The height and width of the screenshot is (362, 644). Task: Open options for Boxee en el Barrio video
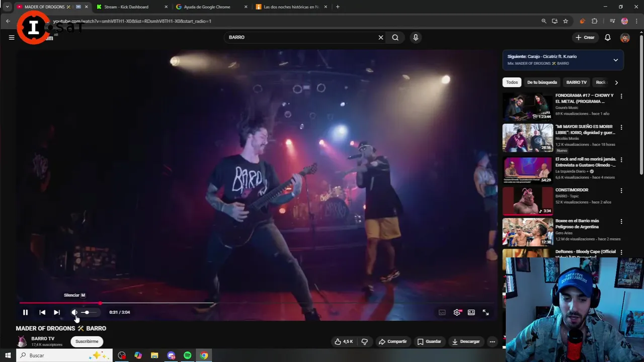click(x=621, y=222)
